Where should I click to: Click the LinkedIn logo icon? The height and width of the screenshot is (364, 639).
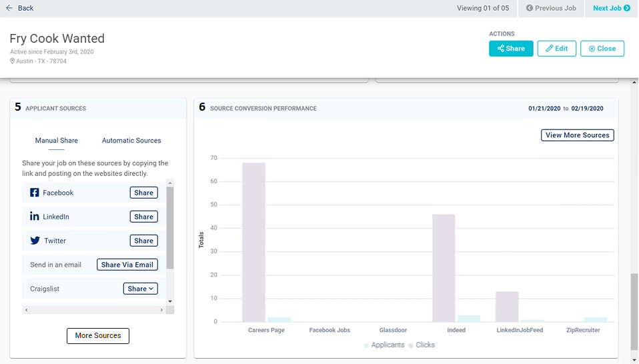(x=35, y=216)
